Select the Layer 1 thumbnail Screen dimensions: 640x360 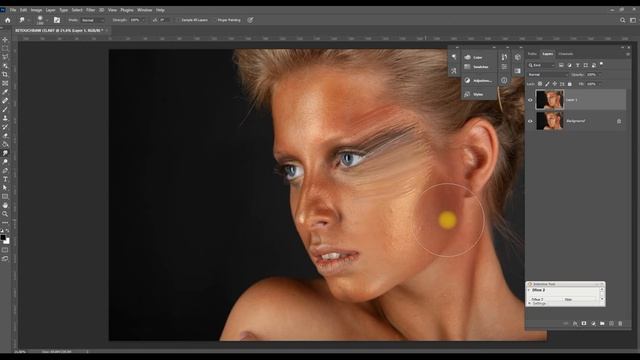(550, 100)
